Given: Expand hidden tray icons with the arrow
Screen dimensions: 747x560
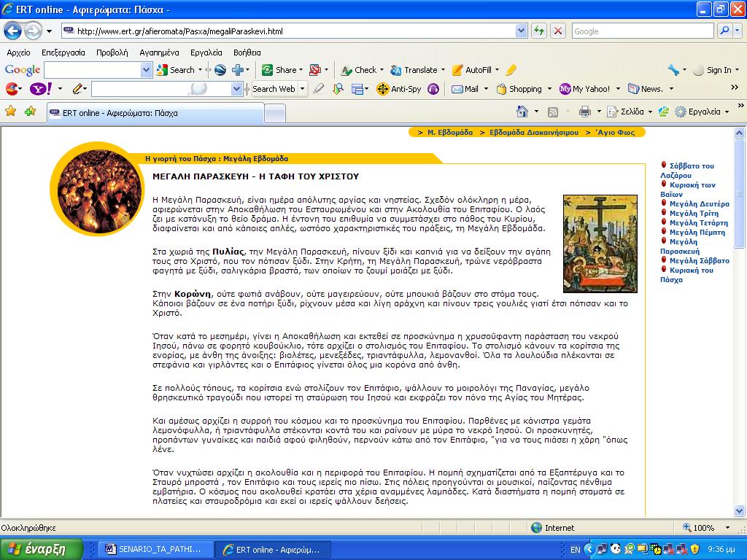Looking at the screenshot, I should pyautogui.click(x=589, y=549).
